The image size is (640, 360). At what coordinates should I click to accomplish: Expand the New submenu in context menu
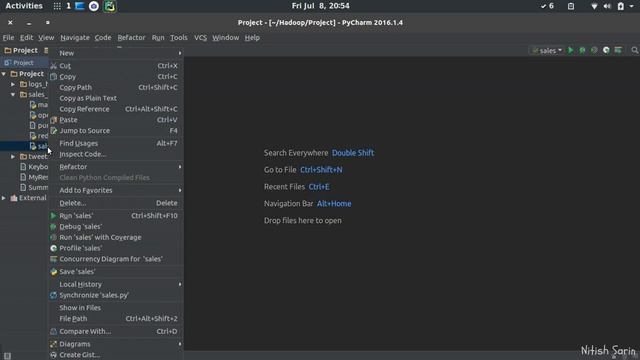[116, 53]
